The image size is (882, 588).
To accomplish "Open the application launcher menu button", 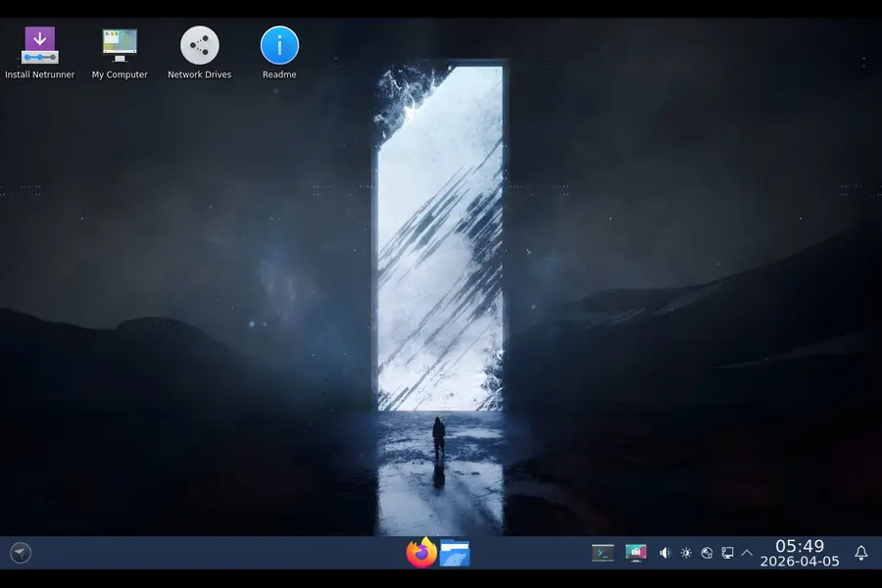I will pos(21,553).
